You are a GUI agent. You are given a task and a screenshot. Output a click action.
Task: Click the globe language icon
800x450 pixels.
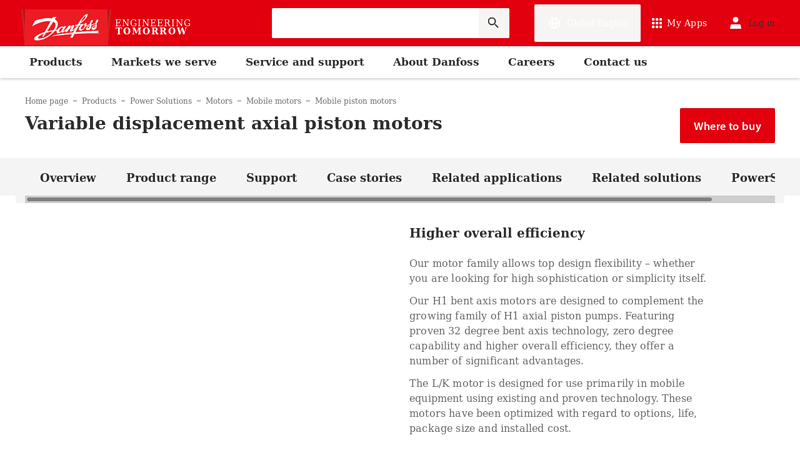point(554,23)
